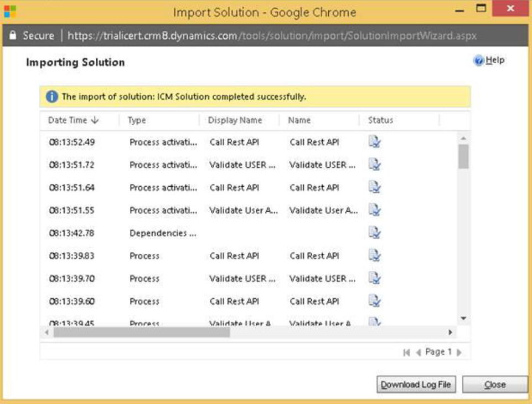Screen dimensions: 532x404
Task: Sort by the Date Time column header
Action: 73,120
